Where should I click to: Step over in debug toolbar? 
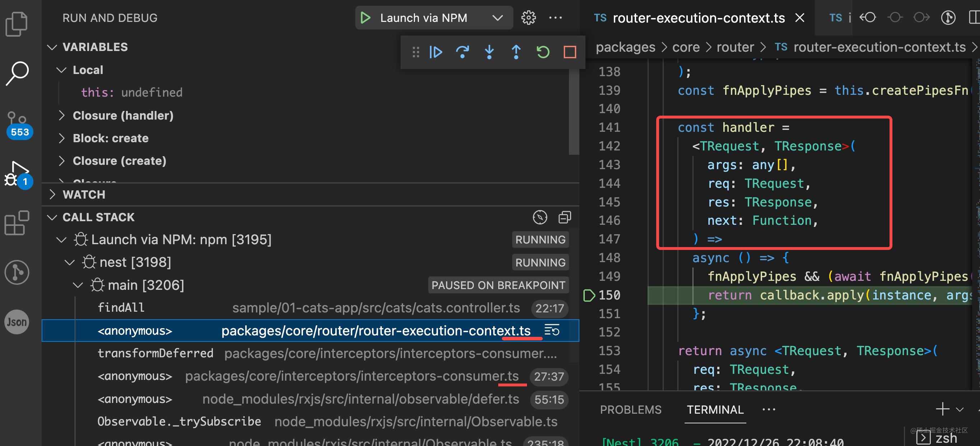pyautogui.click(x=463, y=52)
